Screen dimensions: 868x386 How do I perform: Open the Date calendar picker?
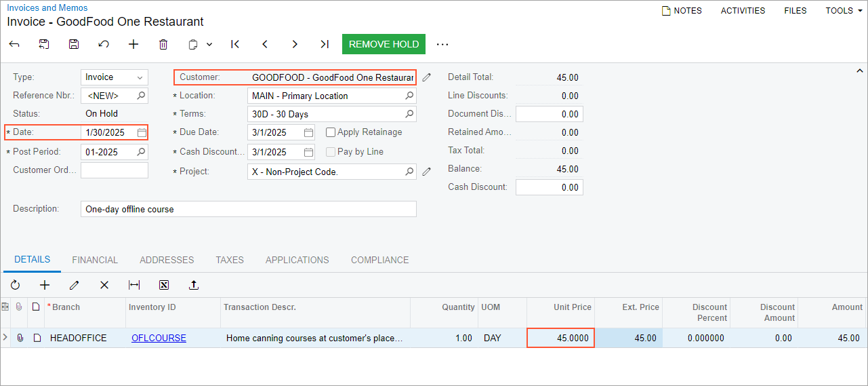[142, 132]
